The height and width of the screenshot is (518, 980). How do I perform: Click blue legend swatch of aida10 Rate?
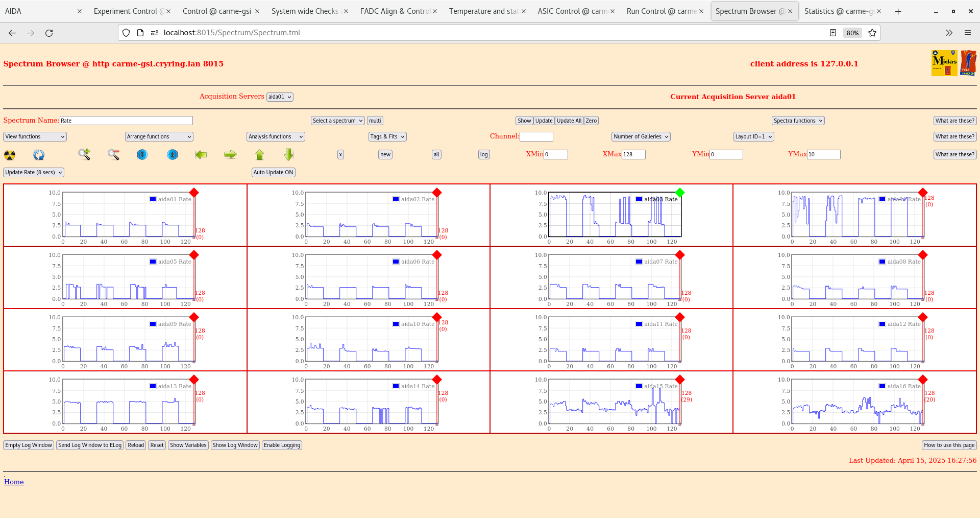[396, 324]
